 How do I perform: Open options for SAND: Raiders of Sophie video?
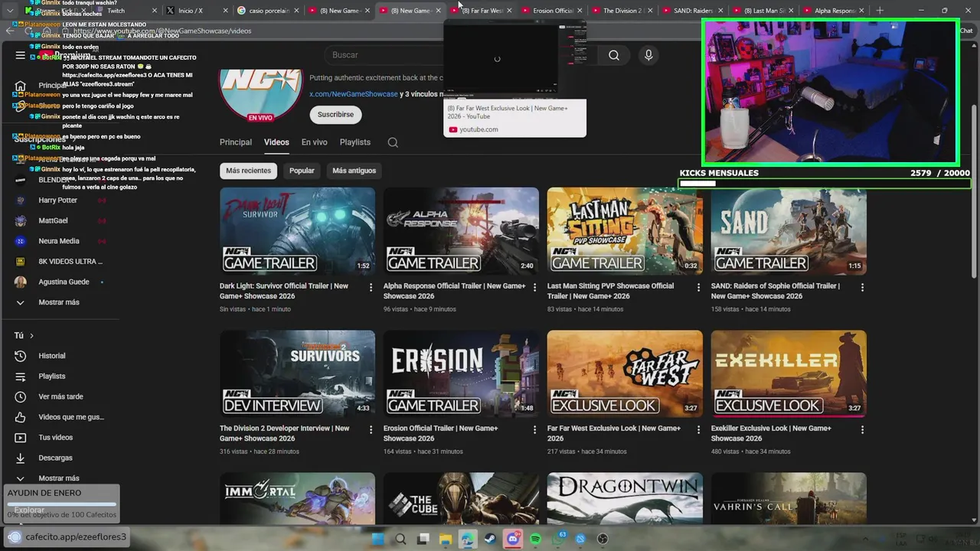(x=862, y=288)
